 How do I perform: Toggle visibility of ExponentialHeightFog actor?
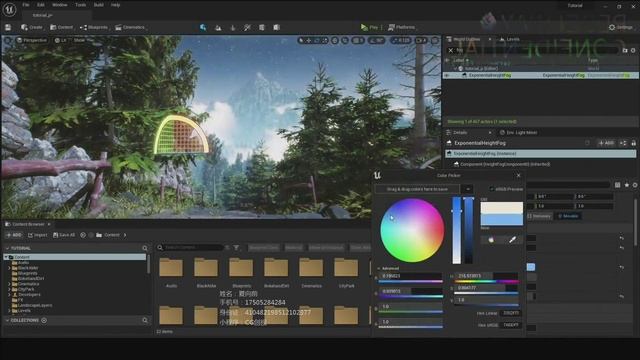447,75
